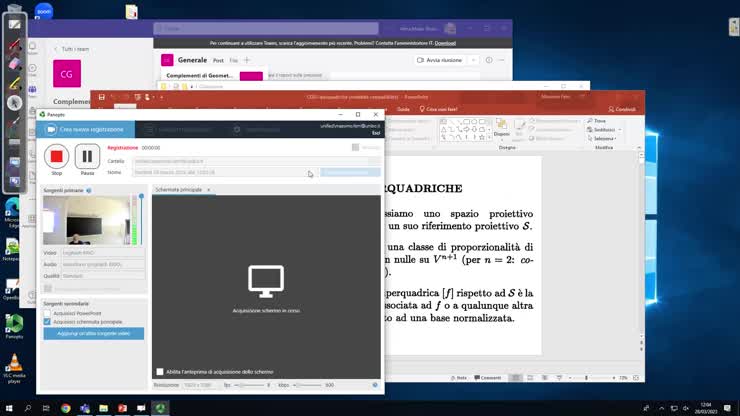The image size is (740, 416).
Task: Open the Audio source dropdown
Action: [x=105, y=264]
